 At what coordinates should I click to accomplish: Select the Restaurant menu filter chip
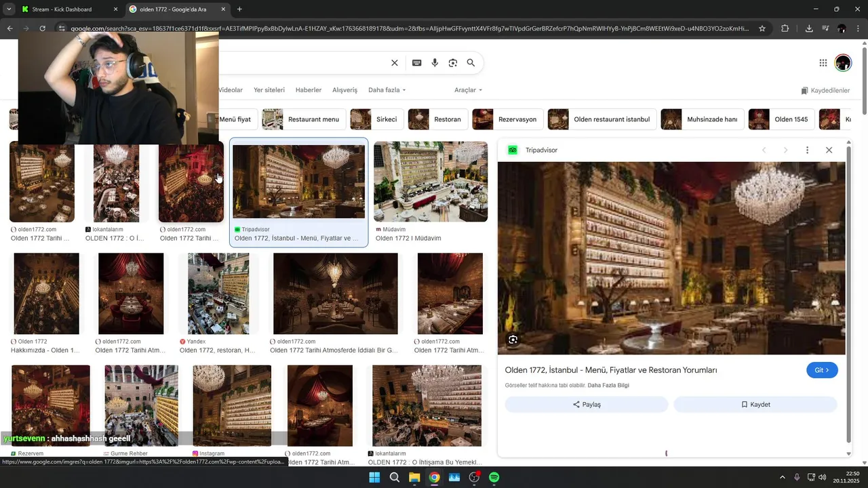pos(304,119)
